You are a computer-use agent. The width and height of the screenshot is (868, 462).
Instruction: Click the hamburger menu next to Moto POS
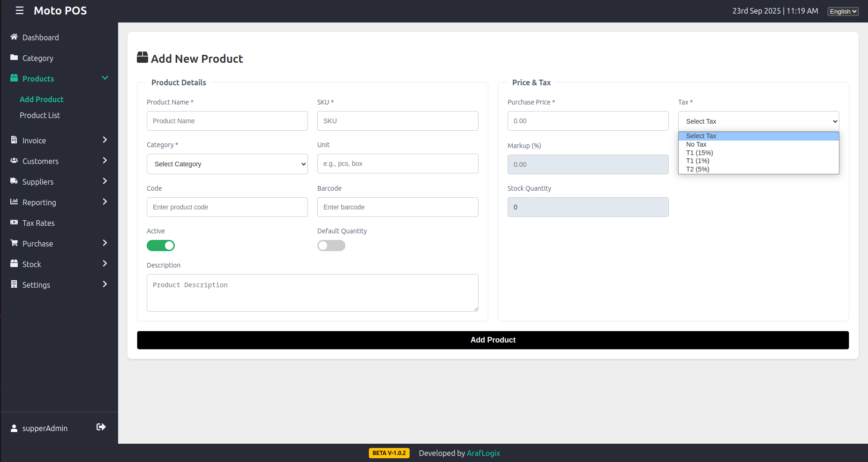pyautogui.click(x=19, y=10)
